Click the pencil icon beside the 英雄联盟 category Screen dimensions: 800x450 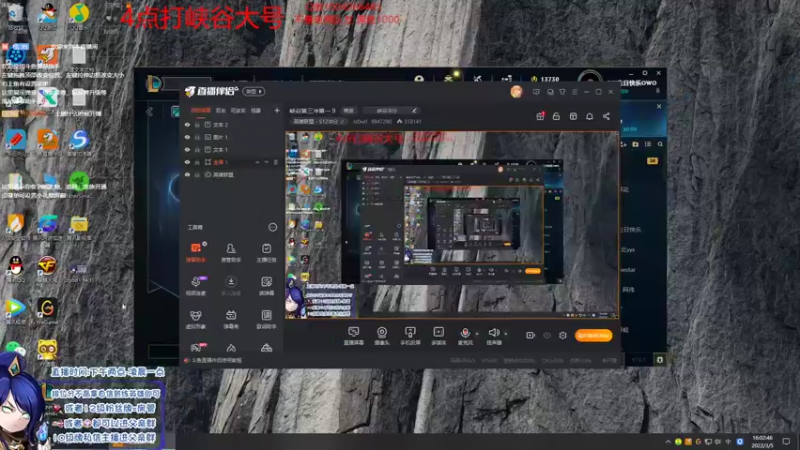[x=343, y=121]
